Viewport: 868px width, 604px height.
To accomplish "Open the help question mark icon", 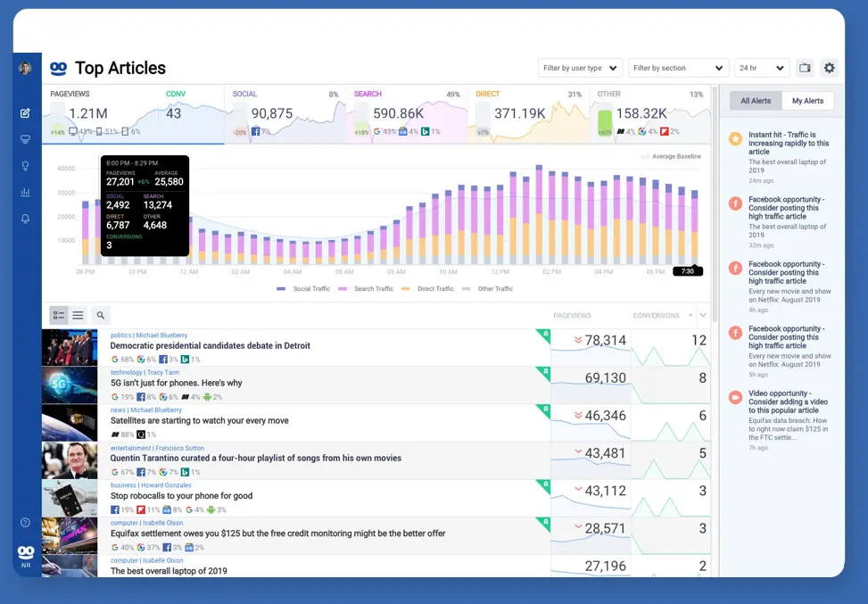I will pyautogui.click(x=26, y=522).
